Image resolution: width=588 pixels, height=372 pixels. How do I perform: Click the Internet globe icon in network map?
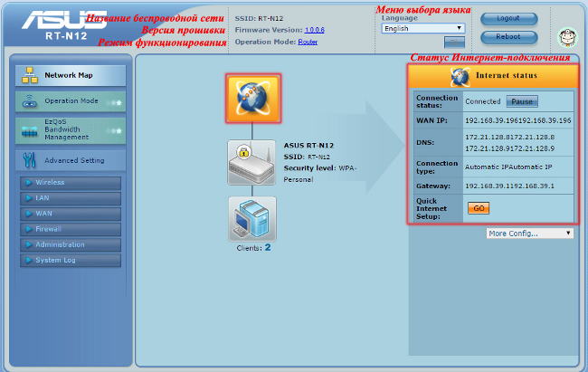[x=253, y=99]
